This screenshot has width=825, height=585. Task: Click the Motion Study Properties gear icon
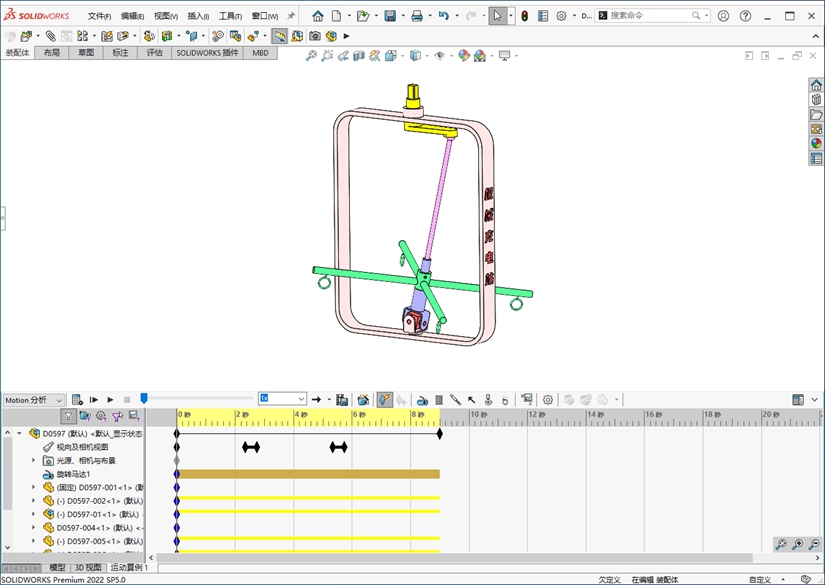tap(547, 400)
